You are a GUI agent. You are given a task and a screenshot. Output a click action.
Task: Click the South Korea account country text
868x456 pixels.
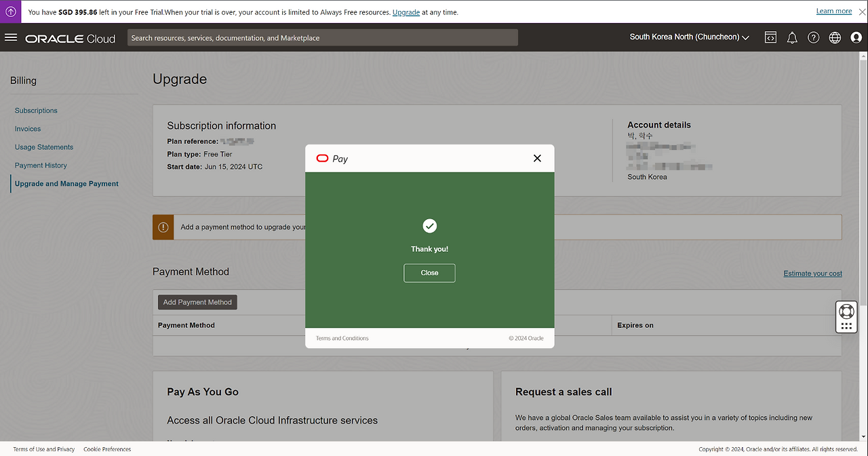tap(647, 177)
